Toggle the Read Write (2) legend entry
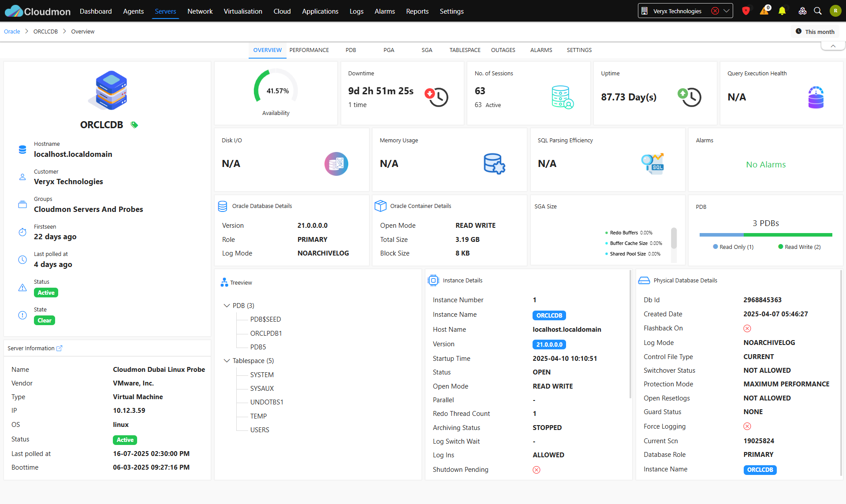This screenshot has width=846, height=504. point(799,247)
